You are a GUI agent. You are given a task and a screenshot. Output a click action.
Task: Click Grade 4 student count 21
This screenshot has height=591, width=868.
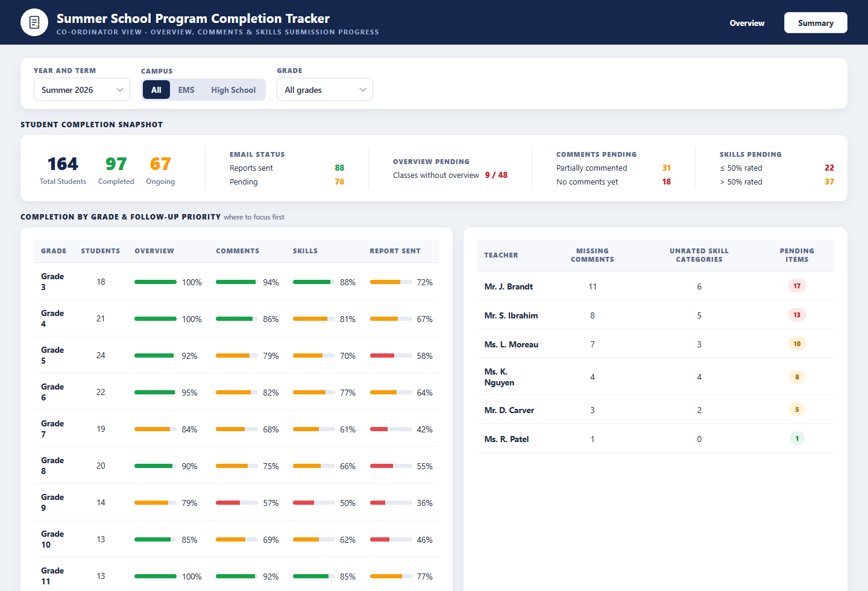pyautogui.click(x=101, y=319)
